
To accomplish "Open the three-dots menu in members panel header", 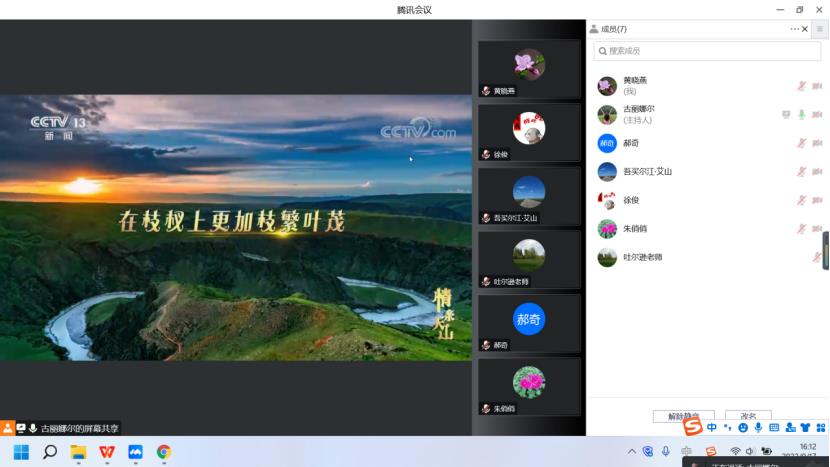I will 794,29.
